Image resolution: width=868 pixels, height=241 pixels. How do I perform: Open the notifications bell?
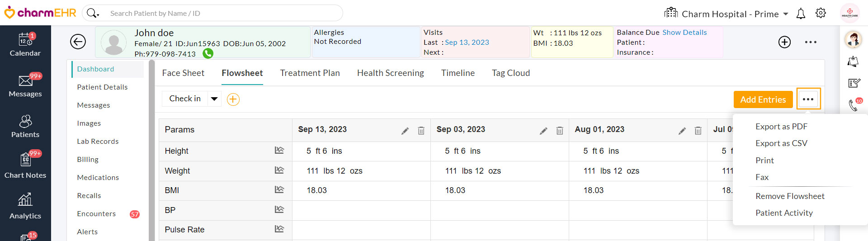[x=801, y=14]
